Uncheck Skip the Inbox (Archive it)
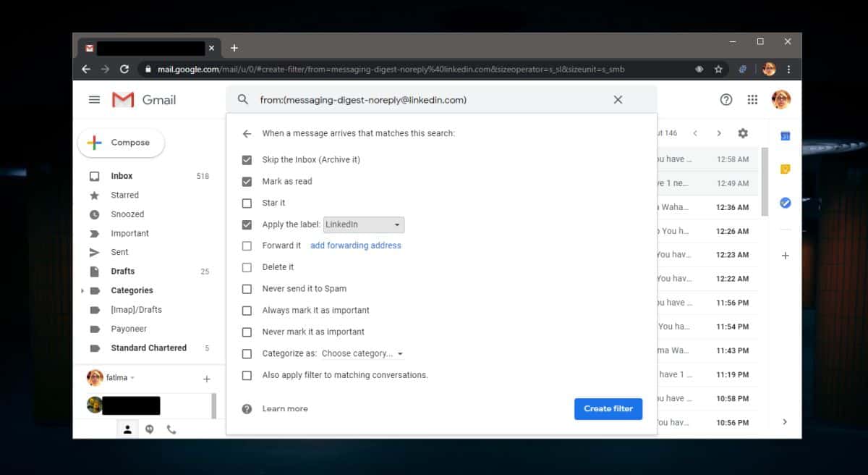Viewport: 868px width, 475px height. 247,159
